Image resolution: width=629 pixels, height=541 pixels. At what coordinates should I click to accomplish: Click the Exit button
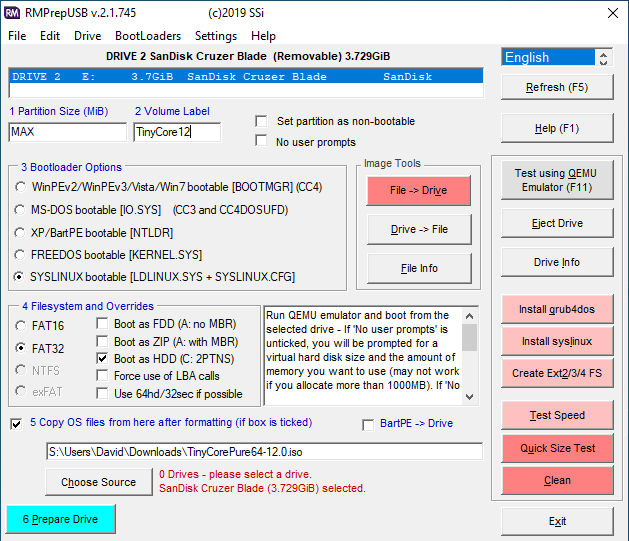pos(557,521)
